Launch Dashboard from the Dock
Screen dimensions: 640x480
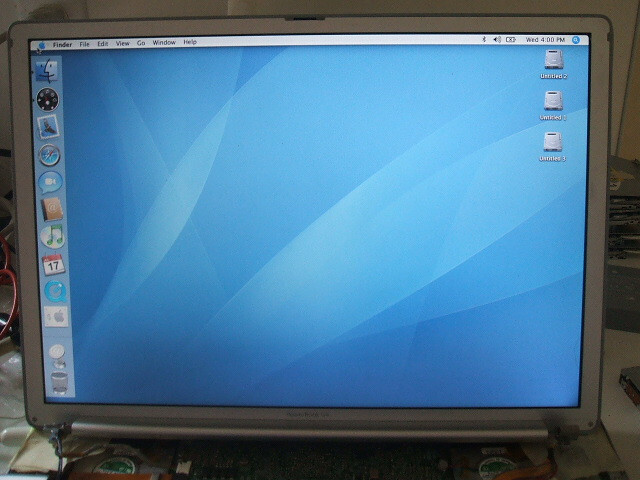point(48,99)
